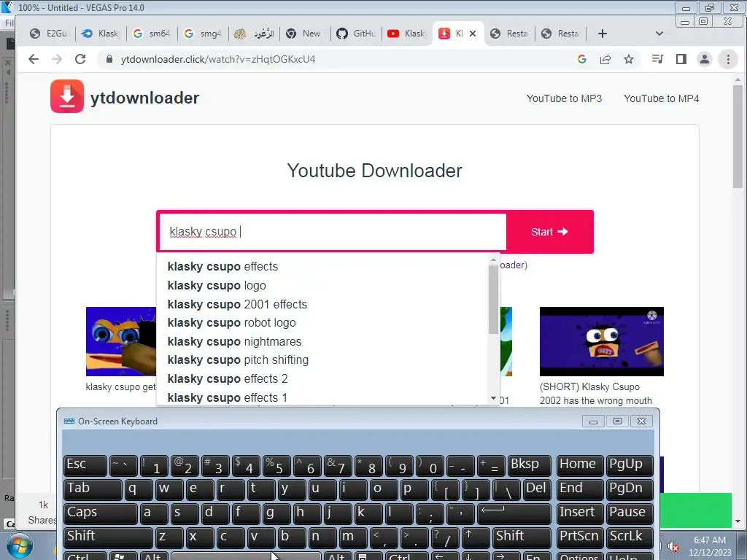Image resolution: width=747 pixels, height=560 pixels.
Task: Click the suggestion list scroll down arrow
Action: 494,398
